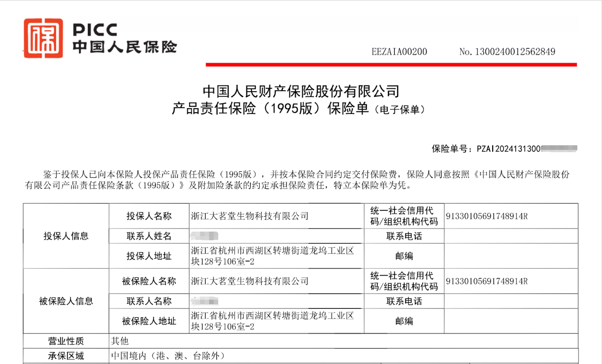Select the company name in the 投保人名称 row
Viewport: 602px width, 364px height.
coord(249,216)
